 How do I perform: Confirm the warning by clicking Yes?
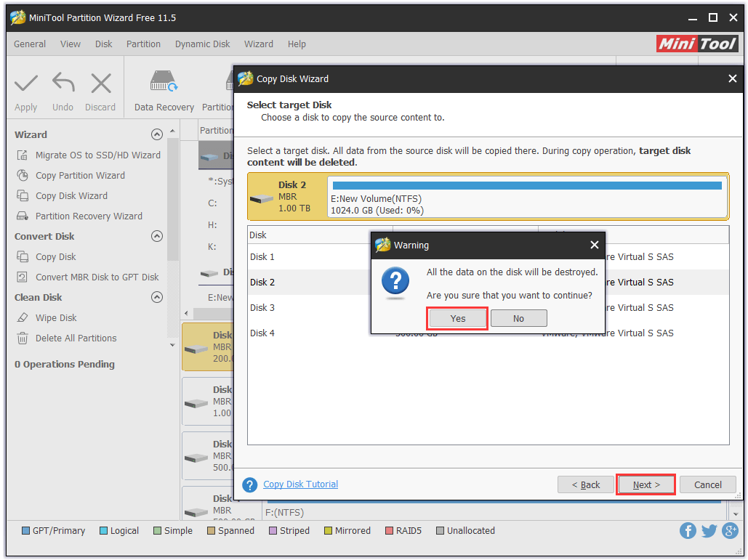click(457, 318)
